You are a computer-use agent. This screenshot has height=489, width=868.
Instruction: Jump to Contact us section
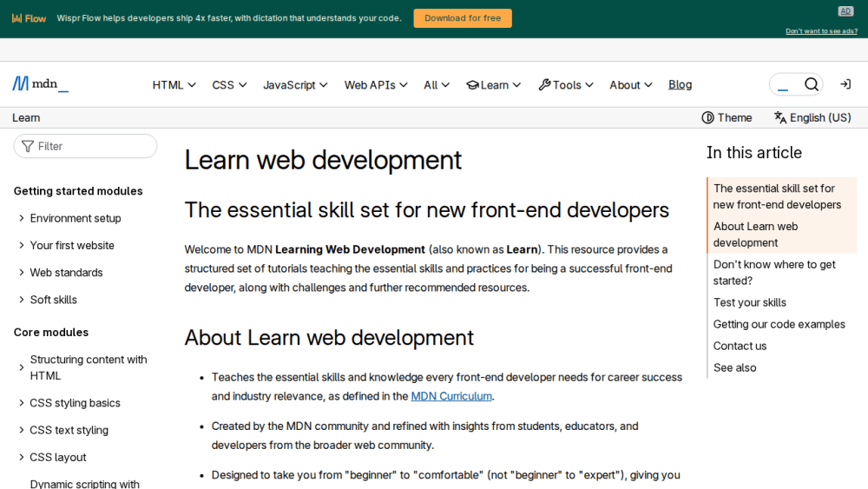pos(740,346)
